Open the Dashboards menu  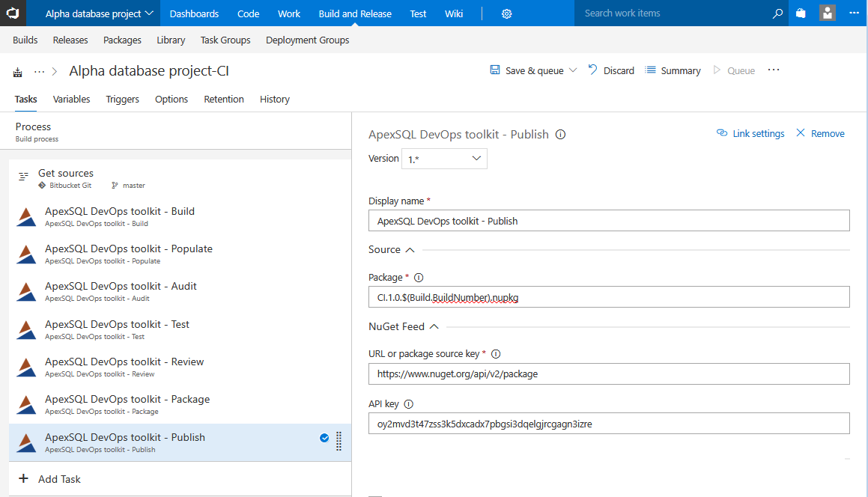point(194,13)
